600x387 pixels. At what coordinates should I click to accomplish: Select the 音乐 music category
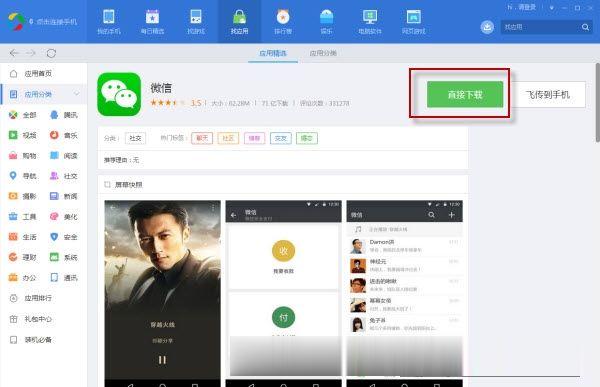coord(64,135)
